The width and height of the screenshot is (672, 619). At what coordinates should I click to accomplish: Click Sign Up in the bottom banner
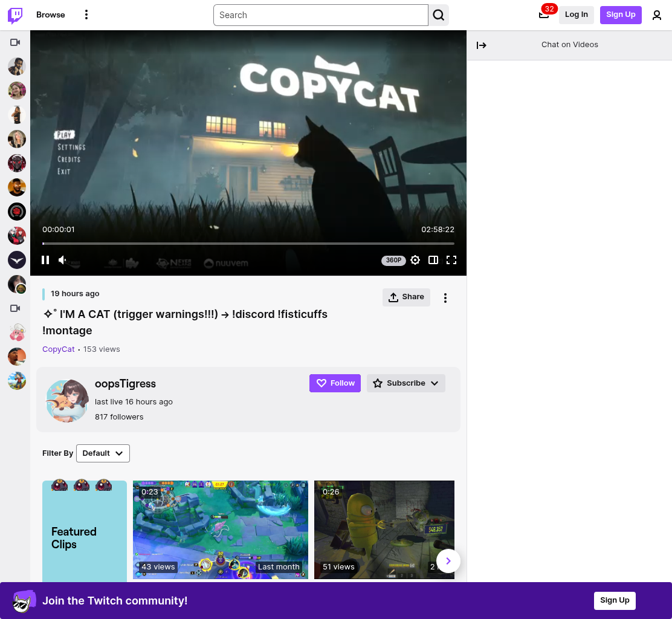(x=615, y=601)
